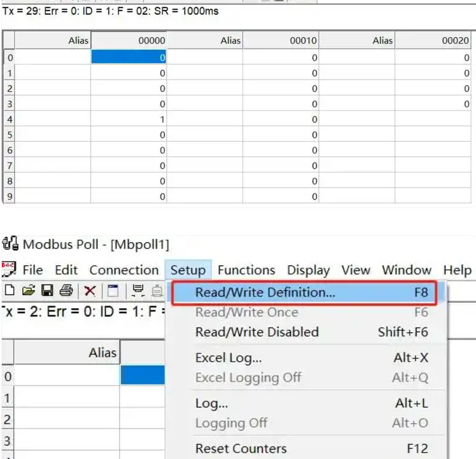This screenshot has width=476, height=459.
Task: Click the Alias header in lower table
Action: (67, 352)
